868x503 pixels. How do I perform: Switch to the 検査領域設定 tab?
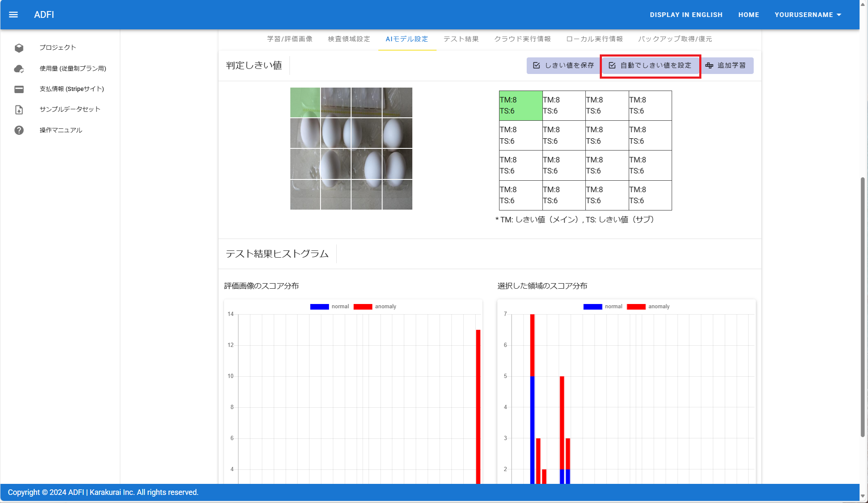click(x=349, y=39)
